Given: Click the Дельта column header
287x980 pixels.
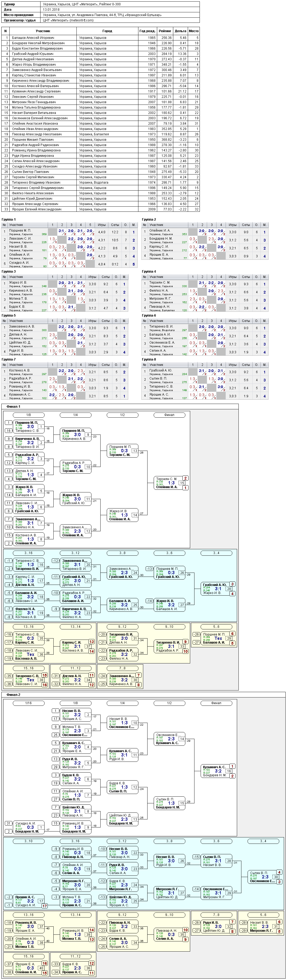Looking at the screenshot, I should [181, 31].
